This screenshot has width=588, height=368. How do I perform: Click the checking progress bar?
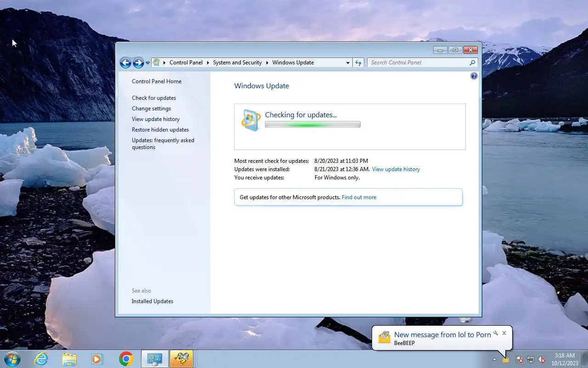coord(313,124)
